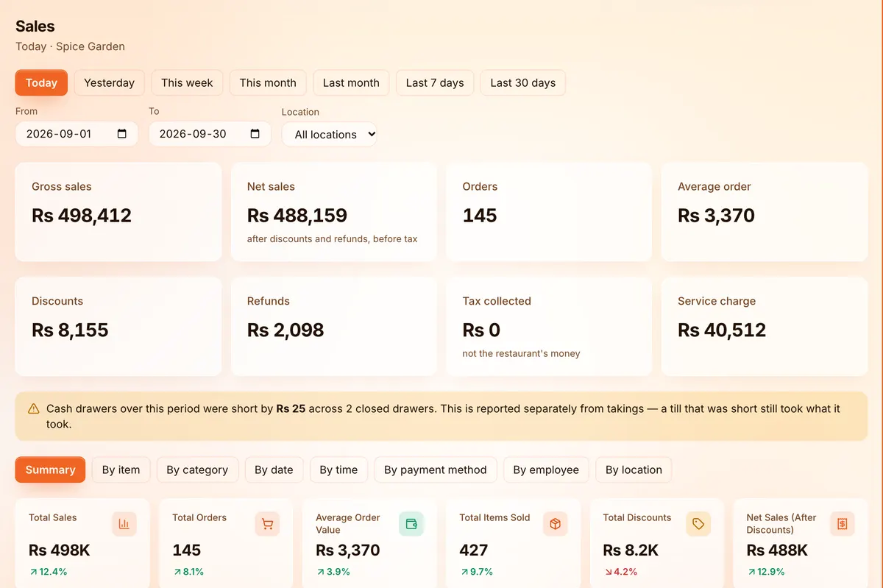Select the This week range

(187, 82)
